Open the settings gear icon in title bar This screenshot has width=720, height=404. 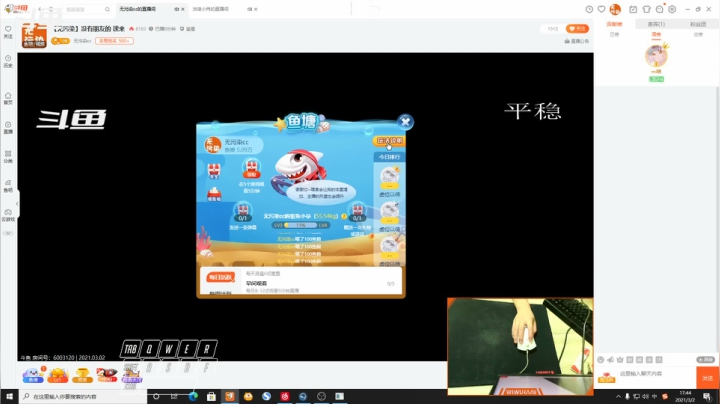[672, 9]
